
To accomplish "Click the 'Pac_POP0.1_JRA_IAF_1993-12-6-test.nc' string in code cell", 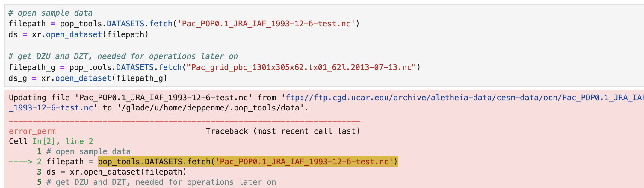I will point(266,24).
